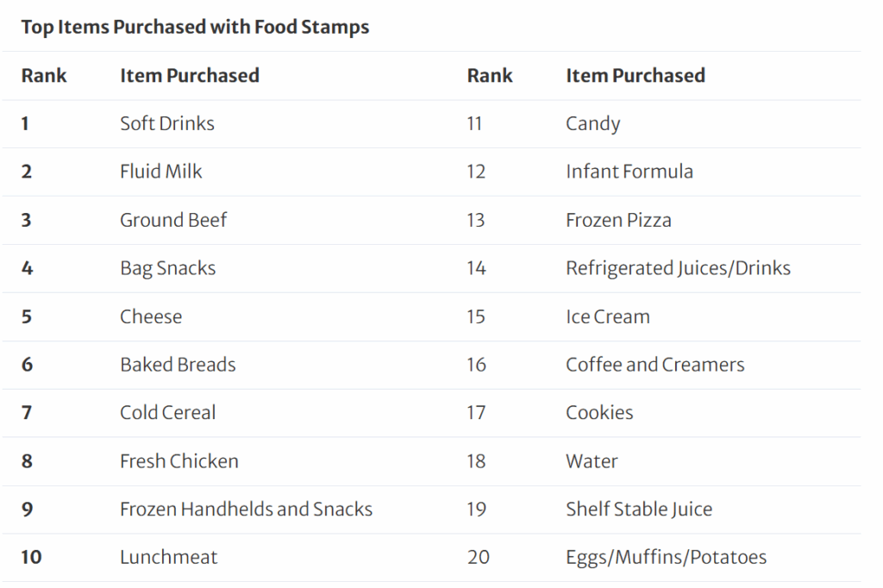The width and height of the screenshot is (883, 588).
Task: Click the left 'Rank' column header
Action: coord(44,76)
